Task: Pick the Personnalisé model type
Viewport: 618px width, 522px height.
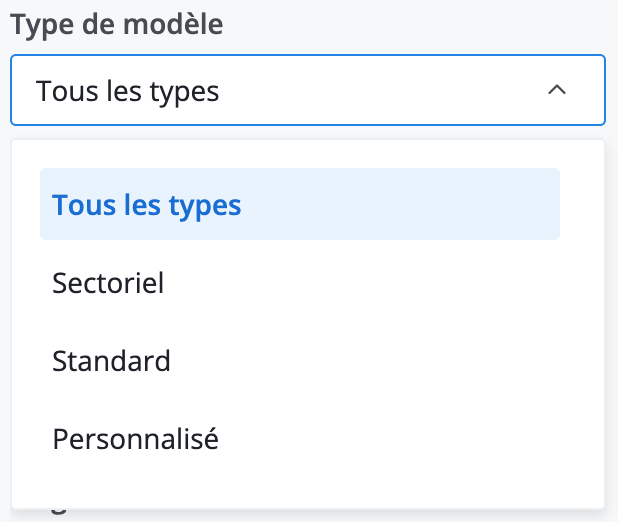Action: pos(300,439)
